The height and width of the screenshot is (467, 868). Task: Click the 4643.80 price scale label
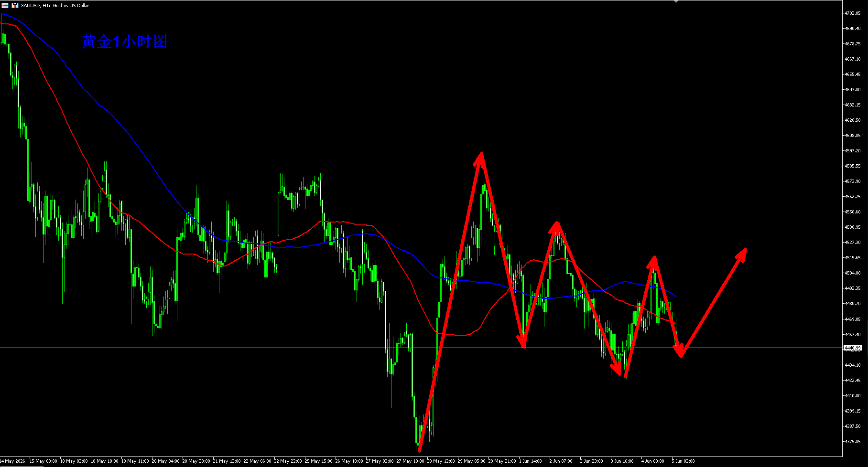[x=853, y=90]
